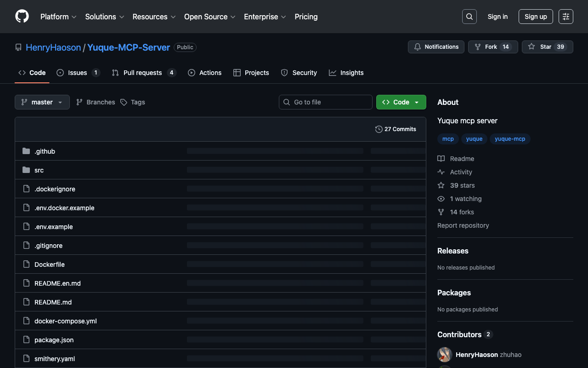Switch to the Issues tab
Viewport: 588px width, 368px height.
coord(78,73)
